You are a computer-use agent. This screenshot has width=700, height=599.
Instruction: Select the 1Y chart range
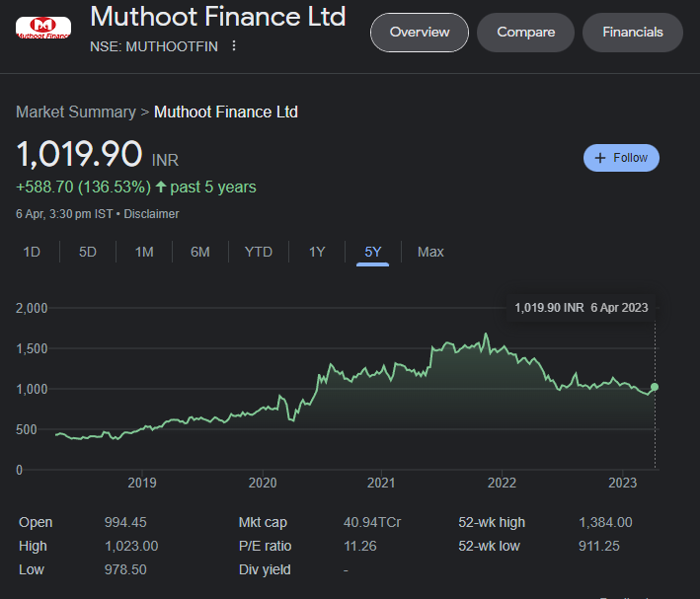[x=317, y=252]
